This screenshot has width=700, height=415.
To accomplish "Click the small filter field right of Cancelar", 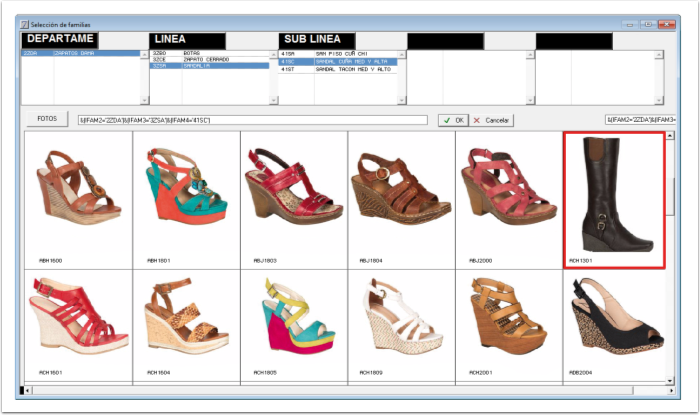I will coord(640,120).
